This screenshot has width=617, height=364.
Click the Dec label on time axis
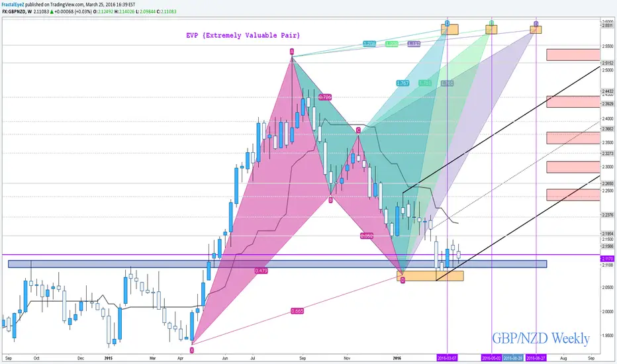pos(81,358)
